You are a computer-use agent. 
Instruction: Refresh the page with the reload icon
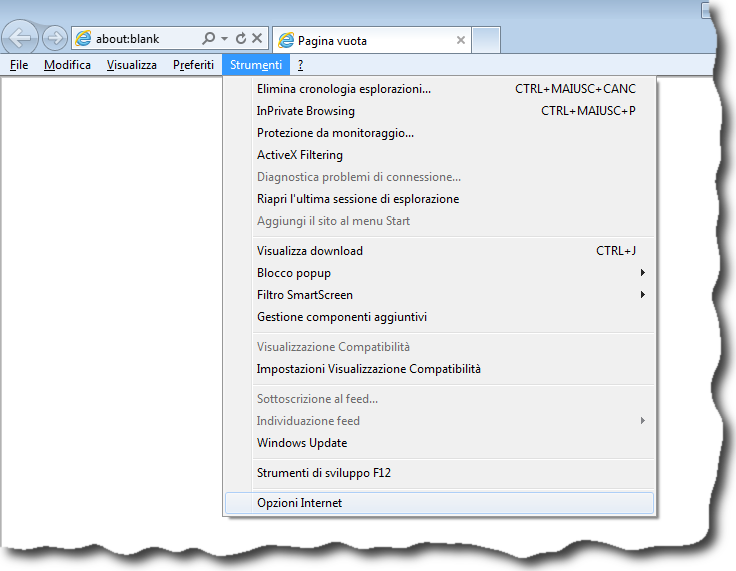pos(241,39)
